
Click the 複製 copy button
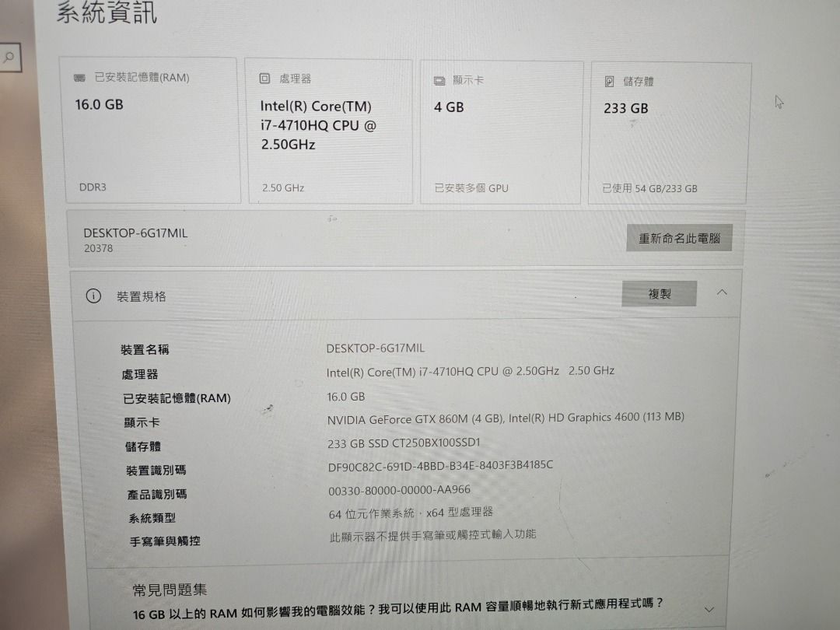659,293
